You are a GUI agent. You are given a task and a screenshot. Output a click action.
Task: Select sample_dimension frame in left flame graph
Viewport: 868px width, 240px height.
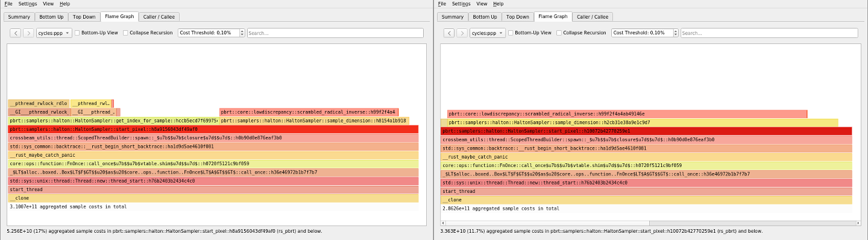(314, 121)
